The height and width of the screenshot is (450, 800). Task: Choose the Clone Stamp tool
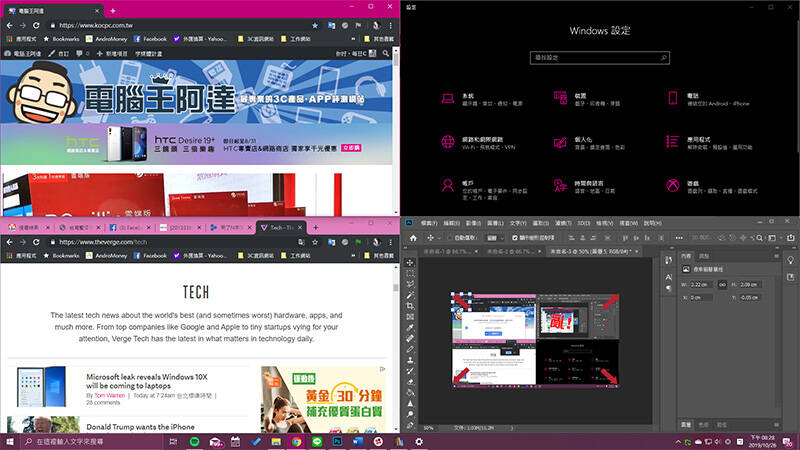click(410, 360)
